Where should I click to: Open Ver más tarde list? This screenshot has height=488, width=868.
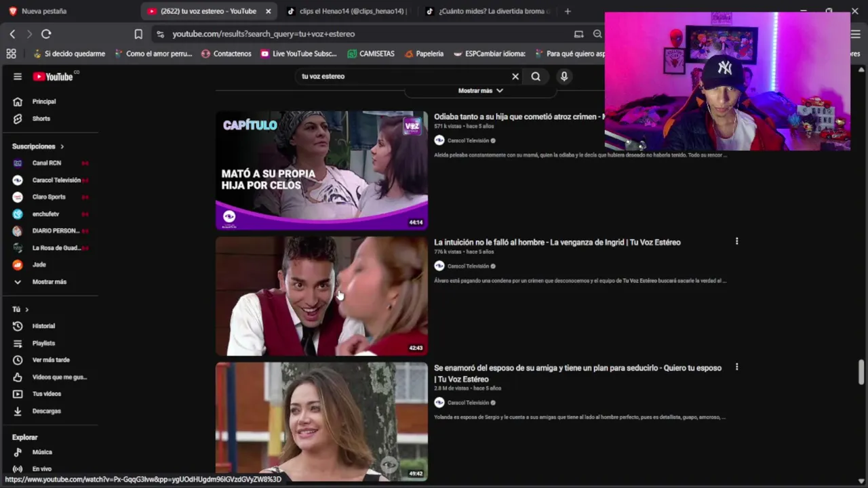(50, 360)
